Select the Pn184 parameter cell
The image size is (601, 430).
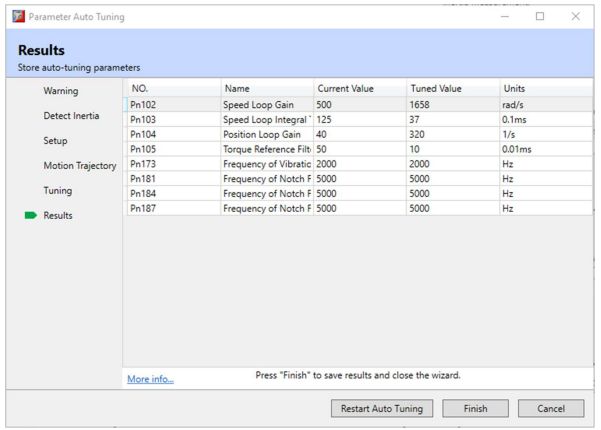coord(174,194)
